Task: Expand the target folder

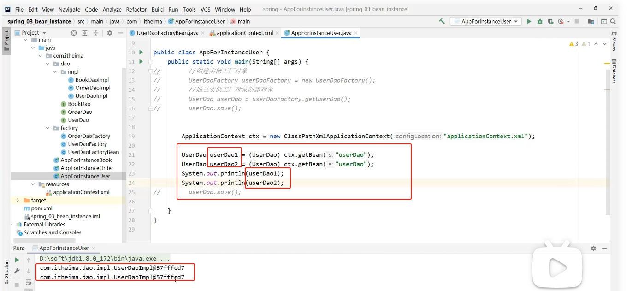Action: (x=18, y=200)
